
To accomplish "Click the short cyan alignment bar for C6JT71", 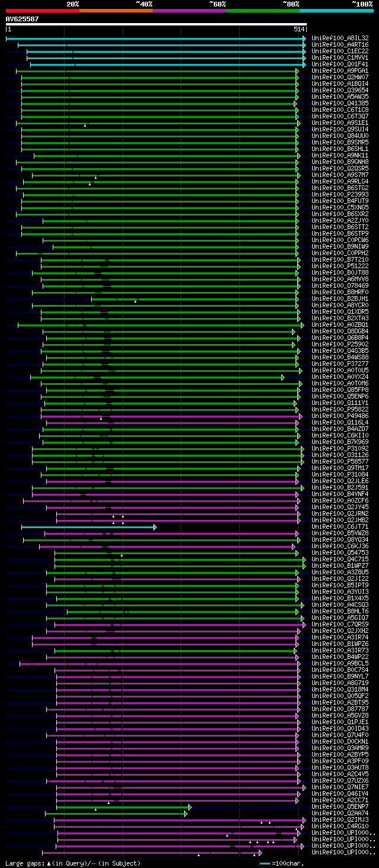I will [x=89, y=526].
